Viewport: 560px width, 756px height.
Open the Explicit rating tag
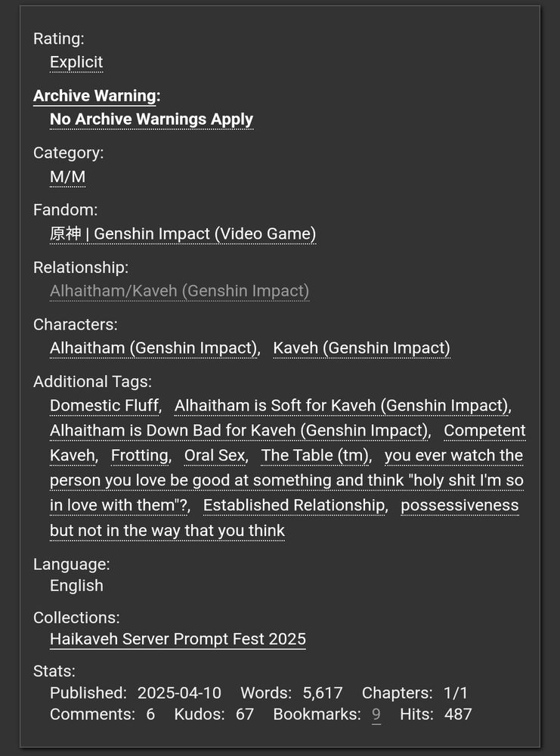click(x=76, y=62)
